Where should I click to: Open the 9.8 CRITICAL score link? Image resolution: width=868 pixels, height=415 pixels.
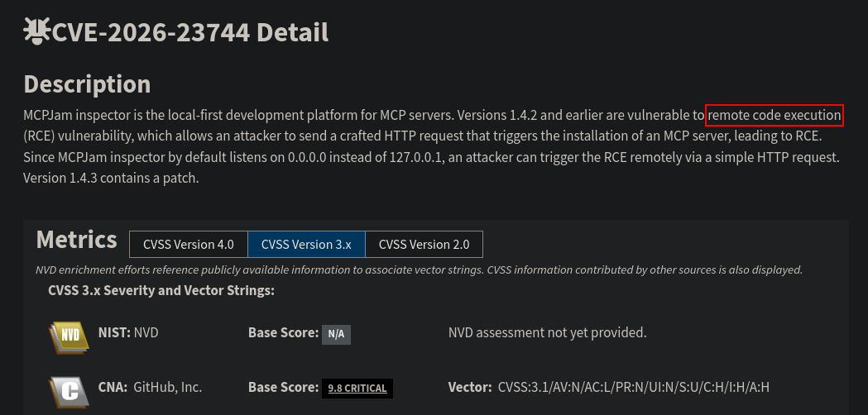coord(357,388)
